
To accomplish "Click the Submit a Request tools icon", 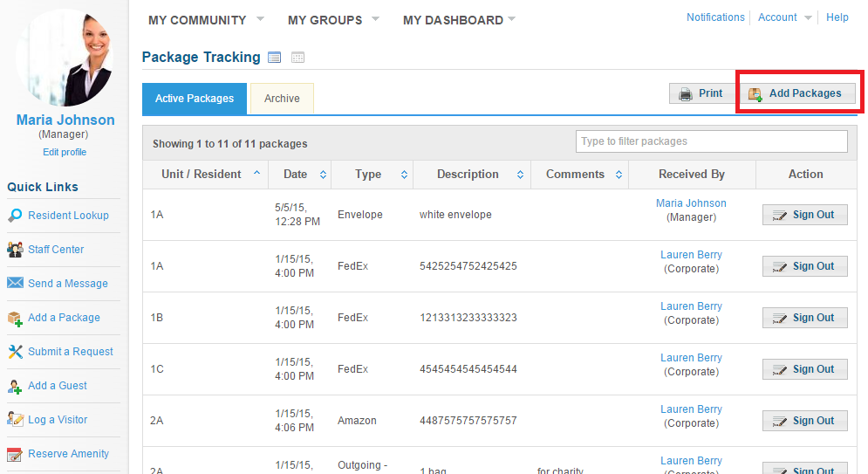I will 15,352.
